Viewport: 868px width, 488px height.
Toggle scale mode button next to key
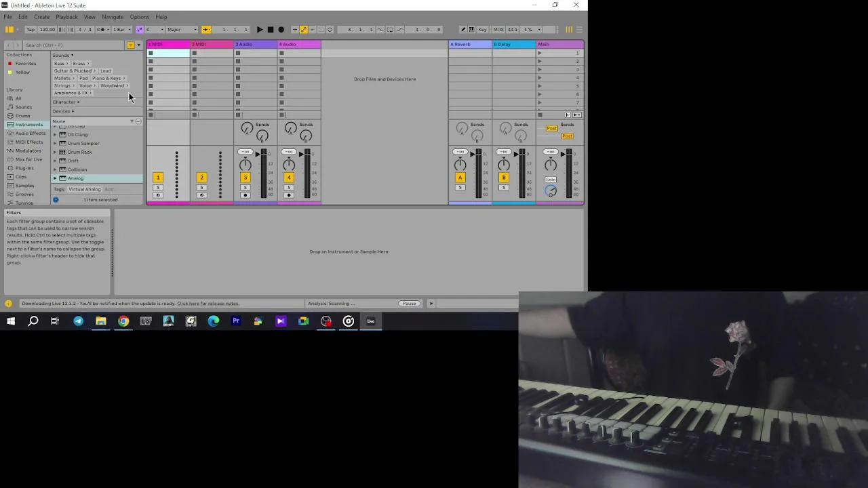point(140,30)
